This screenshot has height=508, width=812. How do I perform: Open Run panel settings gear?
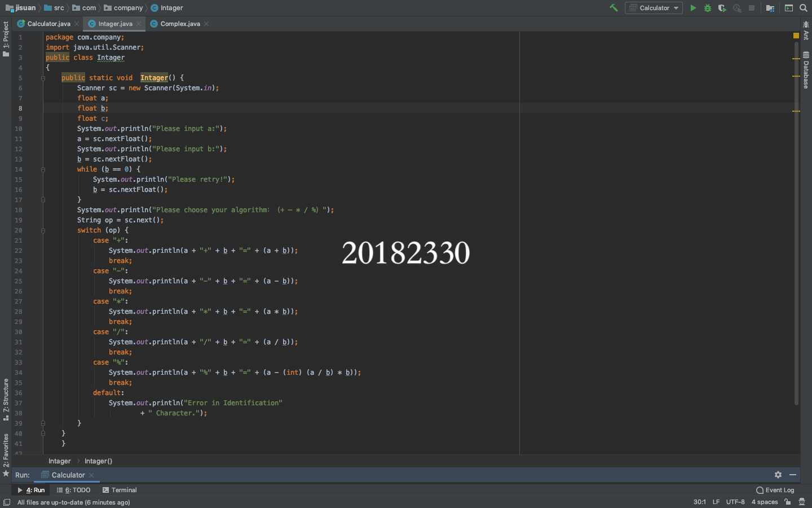778,475
